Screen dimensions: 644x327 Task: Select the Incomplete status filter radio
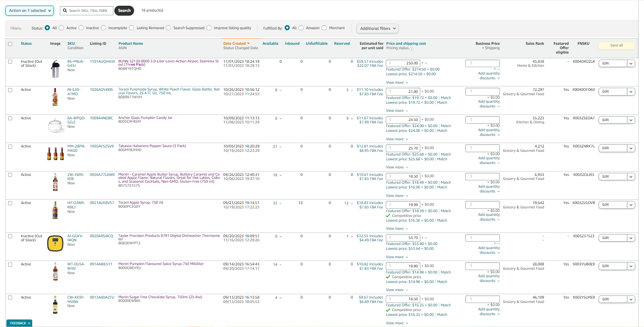[x=104, y=28]
